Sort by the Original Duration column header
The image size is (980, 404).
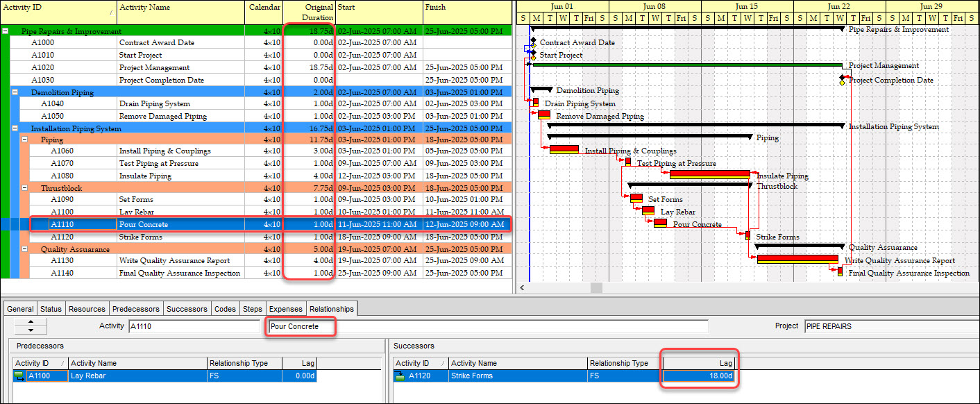pos(309,12)
